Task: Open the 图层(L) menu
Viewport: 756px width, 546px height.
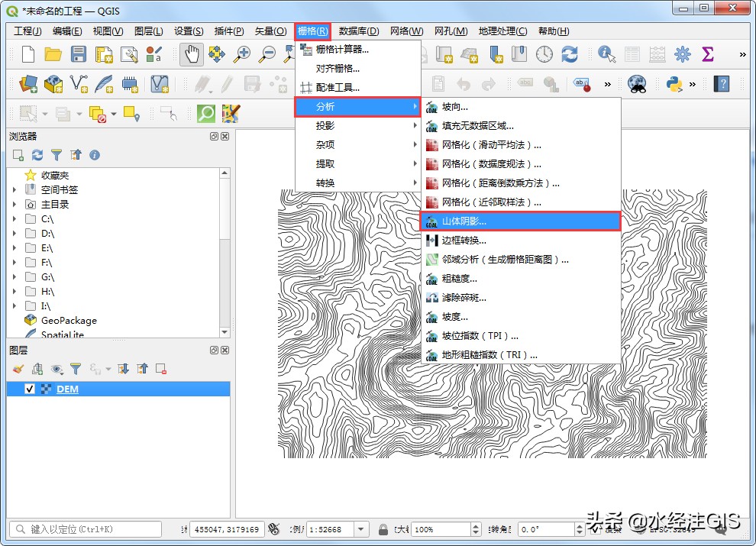Action: [x=148, y=31]
